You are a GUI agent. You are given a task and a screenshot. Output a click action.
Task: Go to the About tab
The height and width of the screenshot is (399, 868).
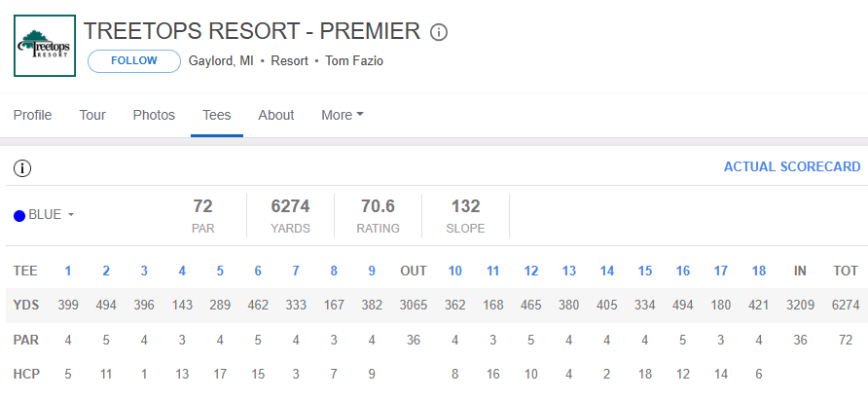275,115
